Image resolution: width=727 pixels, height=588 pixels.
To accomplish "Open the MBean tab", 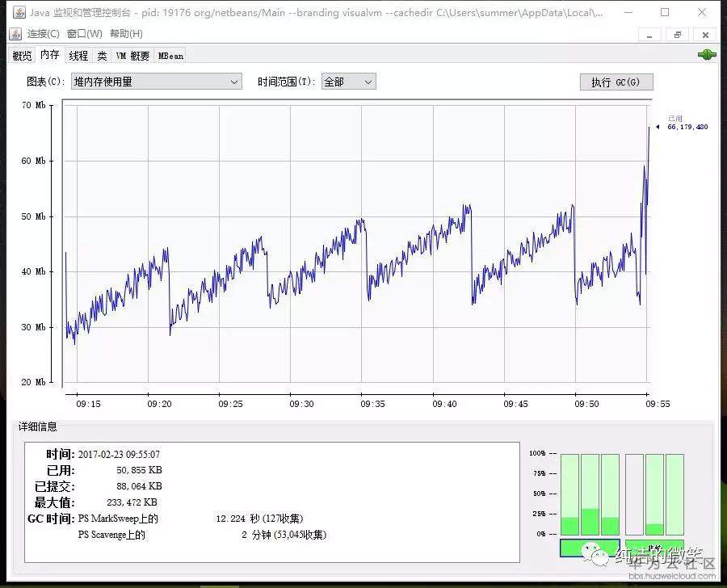I will tap(170, 56).
